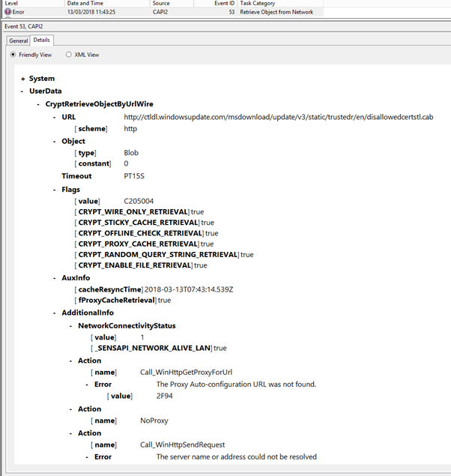Collapse the URL node
The height and width of the screenshot is (476, 451).
point(55,117)
